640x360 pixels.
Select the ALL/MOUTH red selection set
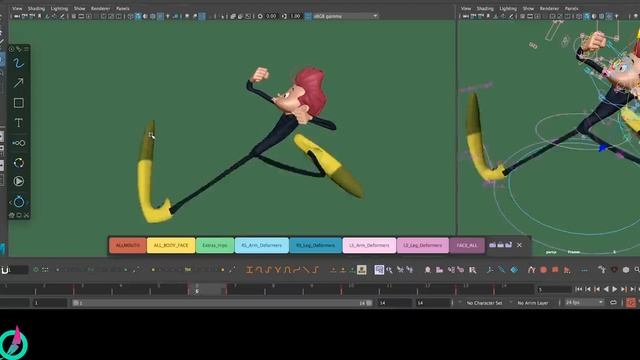coord(128,245)
